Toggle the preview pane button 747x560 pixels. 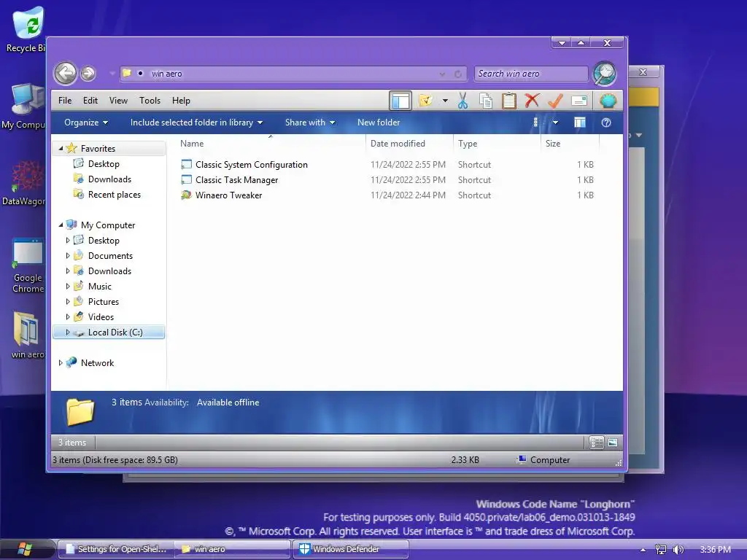coord(580,122)
